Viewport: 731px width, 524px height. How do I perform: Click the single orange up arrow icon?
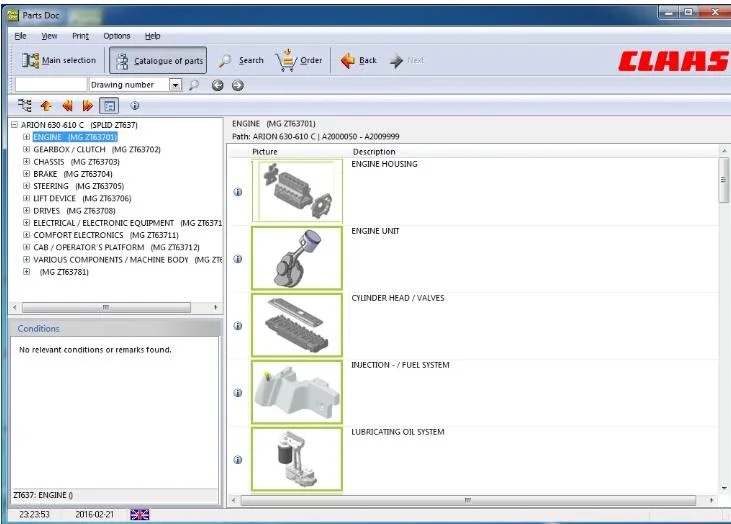pos(46,105)
